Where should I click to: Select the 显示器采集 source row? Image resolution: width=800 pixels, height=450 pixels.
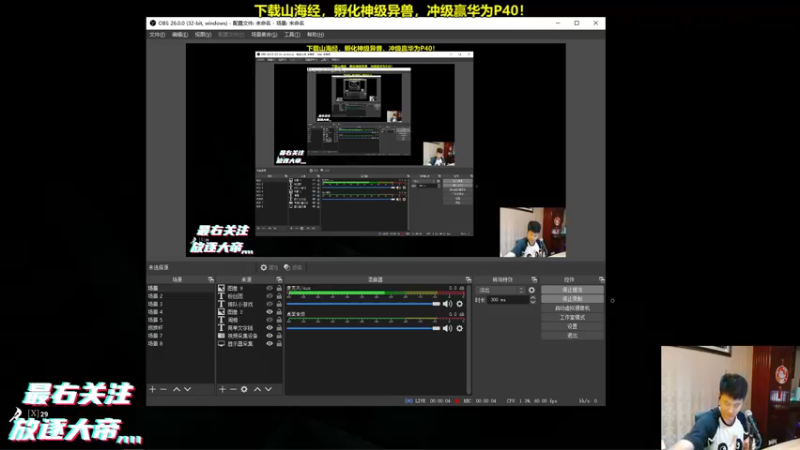coord(249,344)
